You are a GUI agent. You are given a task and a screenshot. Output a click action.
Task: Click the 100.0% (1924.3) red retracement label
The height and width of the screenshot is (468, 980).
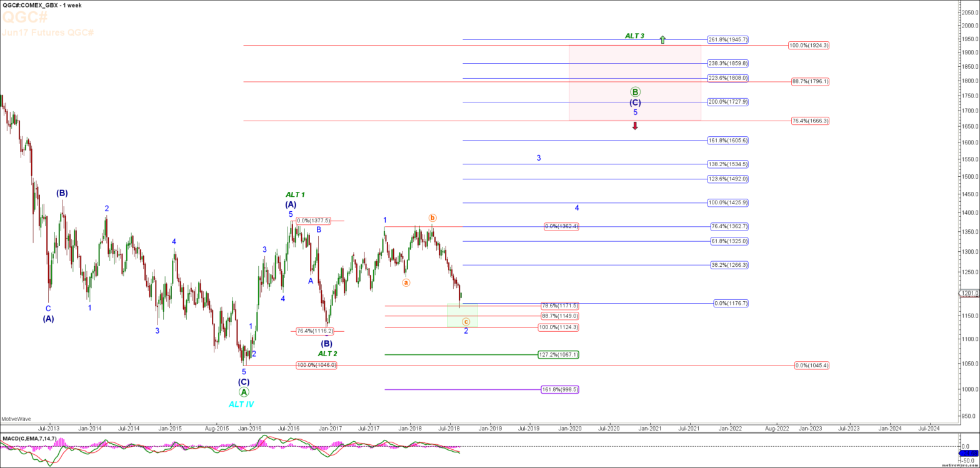(809, 46)
